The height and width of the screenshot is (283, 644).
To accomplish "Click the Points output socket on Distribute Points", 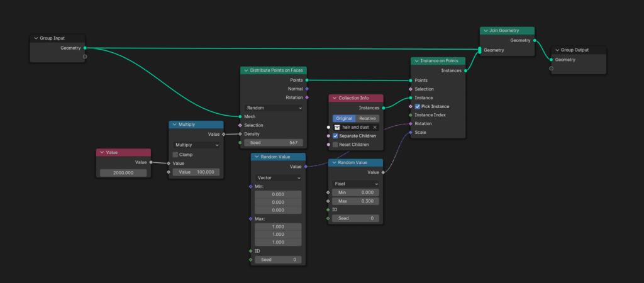I will click(x=307, y=80).
